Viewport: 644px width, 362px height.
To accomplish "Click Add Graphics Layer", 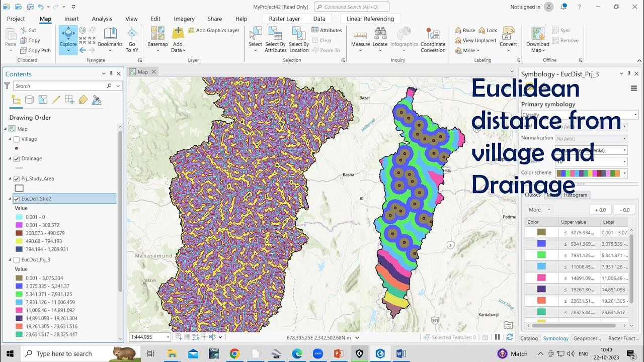I will 213,30.
